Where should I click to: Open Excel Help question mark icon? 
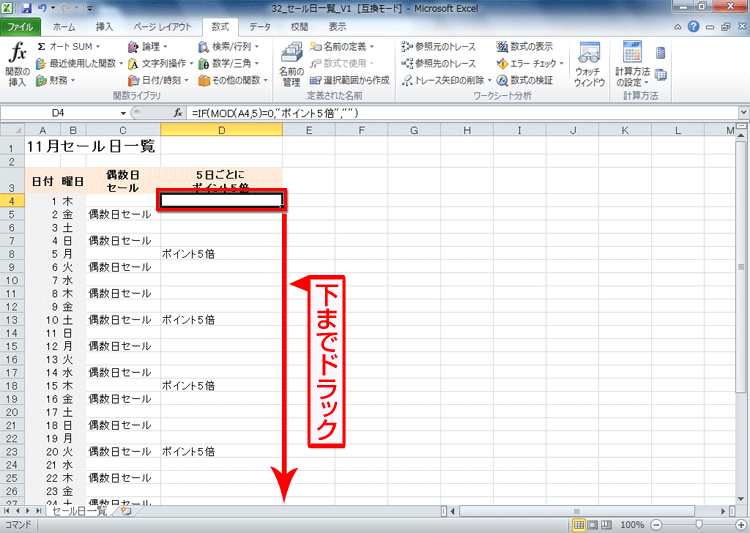click(x=694, y=27)
